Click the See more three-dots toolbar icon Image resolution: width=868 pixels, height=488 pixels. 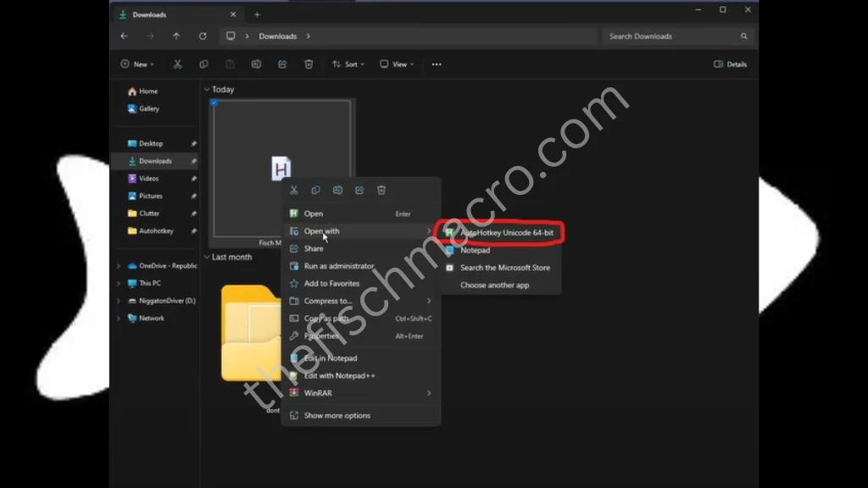click(x=437, y=64)
